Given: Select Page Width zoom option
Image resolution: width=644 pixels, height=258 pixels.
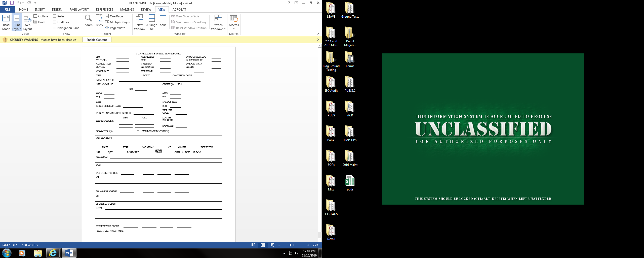Looking at the screenshot, I should point(115,28).
